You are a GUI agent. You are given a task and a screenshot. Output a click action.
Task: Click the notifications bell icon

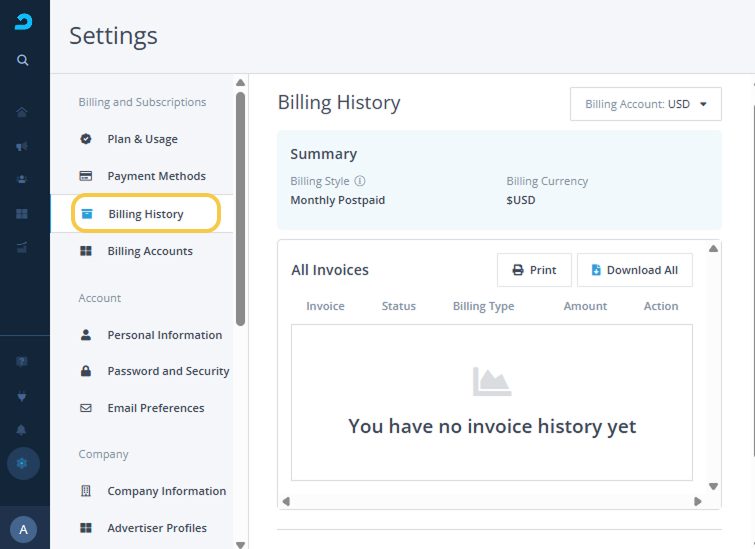pyautogui.click(x=22, y=430)
